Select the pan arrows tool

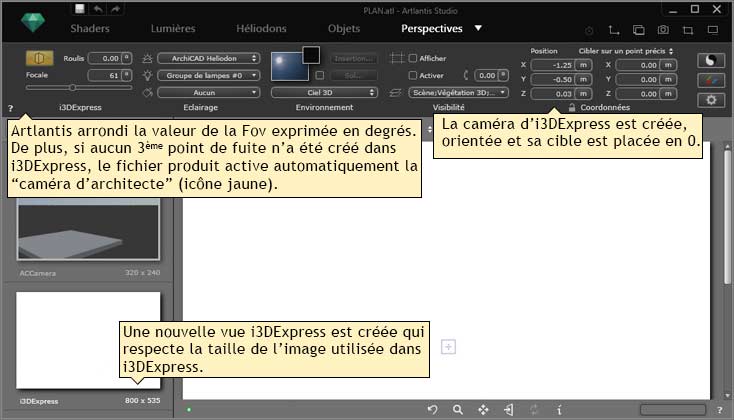[x=483, y=410]
